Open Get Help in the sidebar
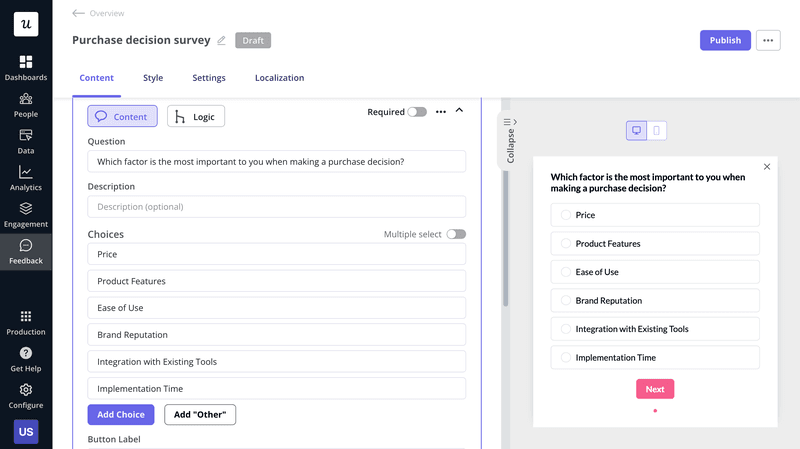 tap(26, 360)
